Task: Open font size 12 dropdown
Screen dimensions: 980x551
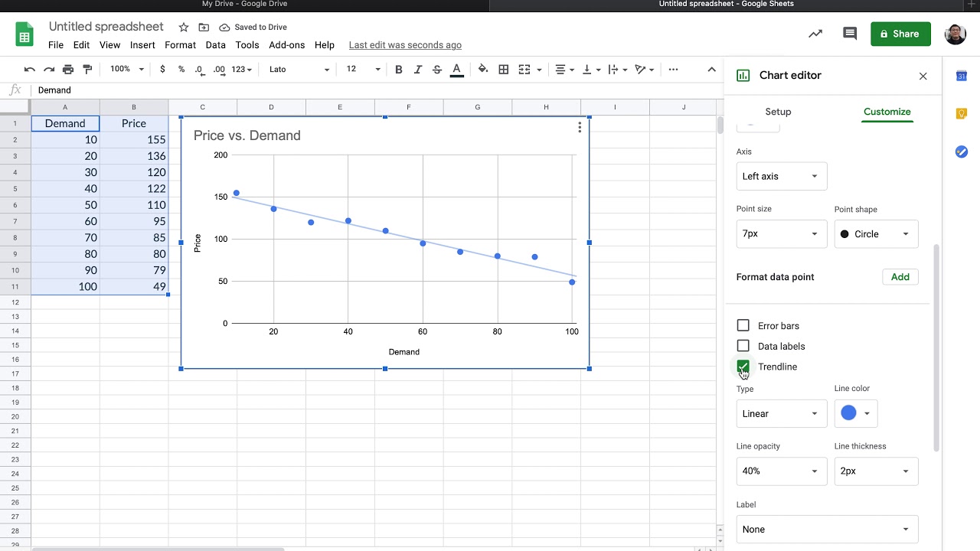Action: point(363,69)
